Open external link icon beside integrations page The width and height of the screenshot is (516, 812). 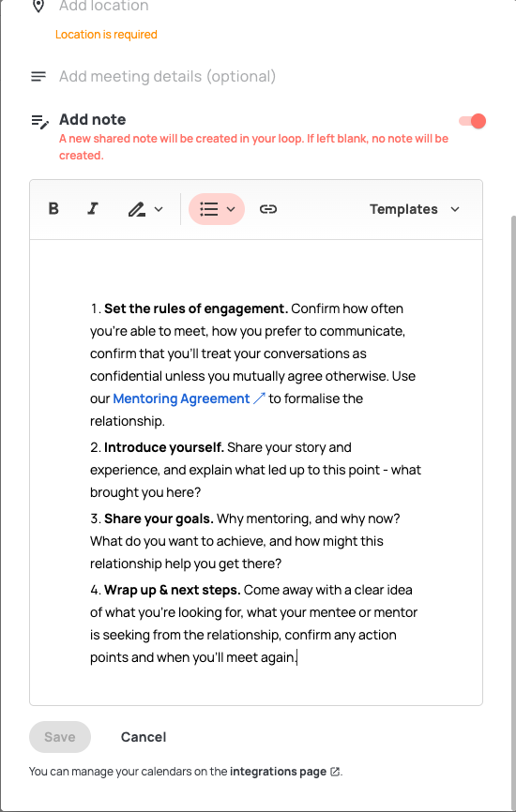point(335,772)
